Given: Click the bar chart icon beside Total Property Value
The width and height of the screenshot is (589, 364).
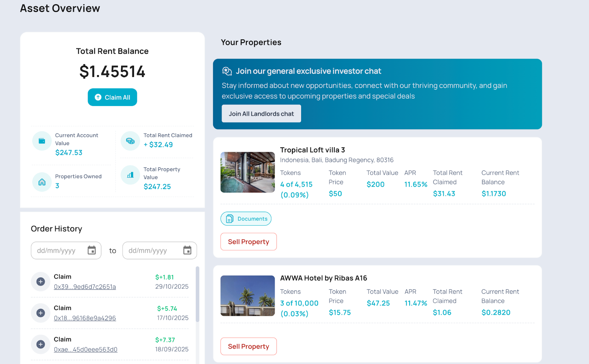Looking at the screenshot, I should (x=130, y=175).
